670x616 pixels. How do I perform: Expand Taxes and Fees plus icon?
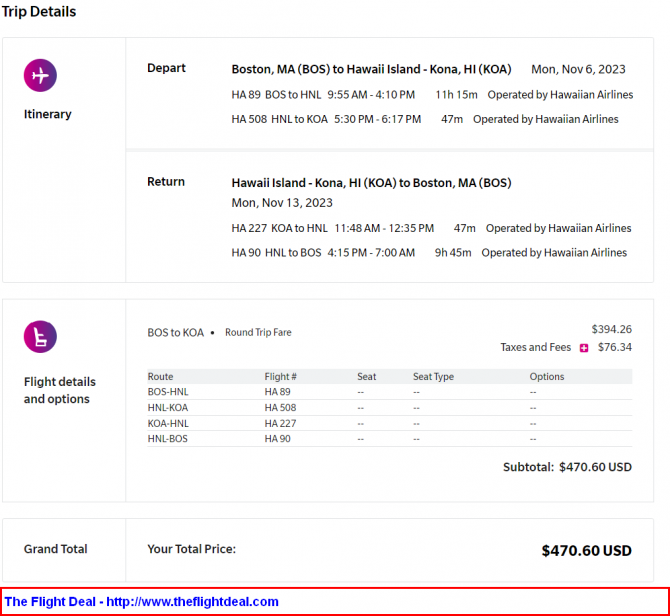(x=584, y=348)
